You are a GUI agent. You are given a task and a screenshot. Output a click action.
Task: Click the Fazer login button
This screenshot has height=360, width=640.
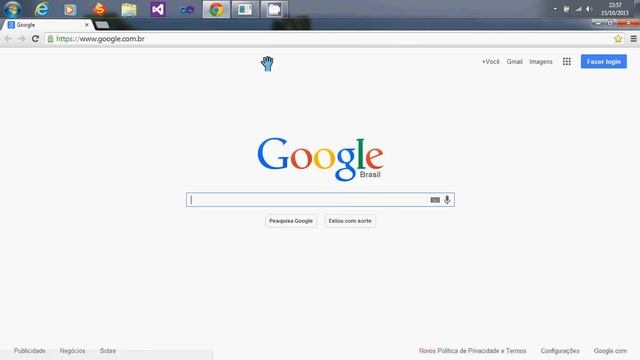pyautogui.click(x=604, y=62)
